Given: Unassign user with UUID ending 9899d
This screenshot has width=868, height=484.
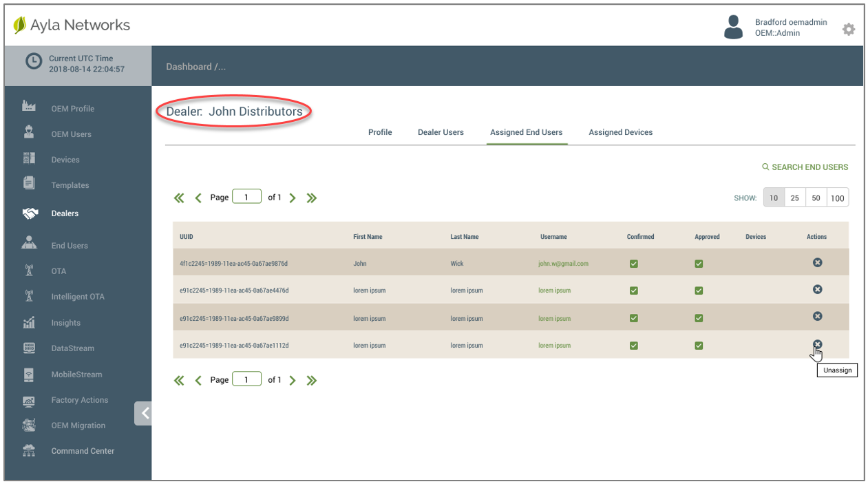Looking at the screenshot, I should pyautogui.click(x=817, y=316).
